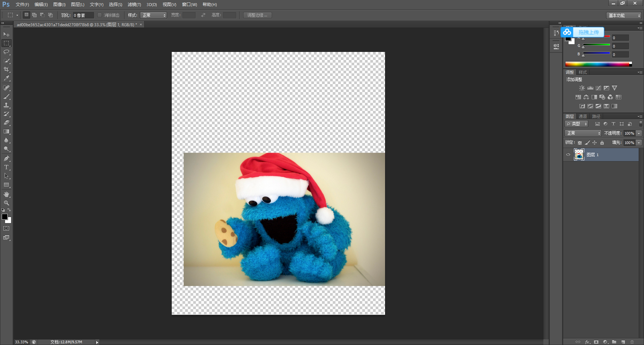Open the layer filter 类型 dropdown
This screenshot has width=644, height=345.
[576, 124]
